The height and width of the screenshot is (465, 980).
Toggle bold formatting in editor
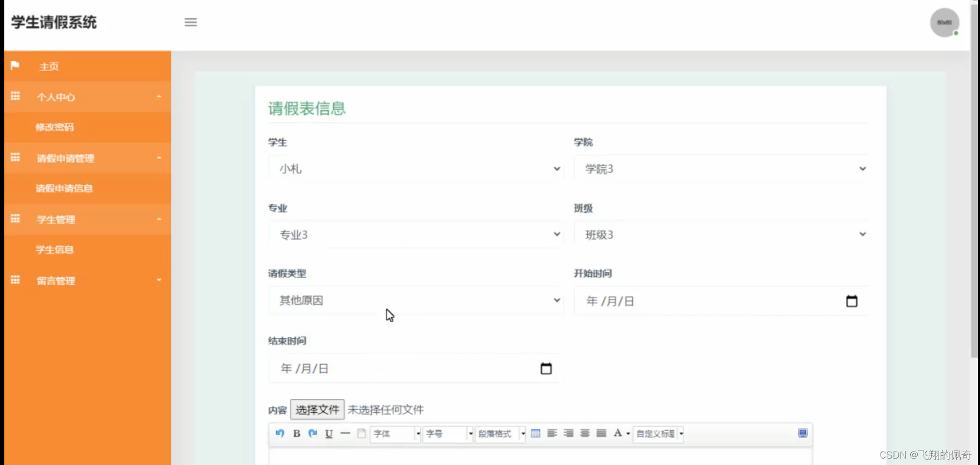coord(297,433)
